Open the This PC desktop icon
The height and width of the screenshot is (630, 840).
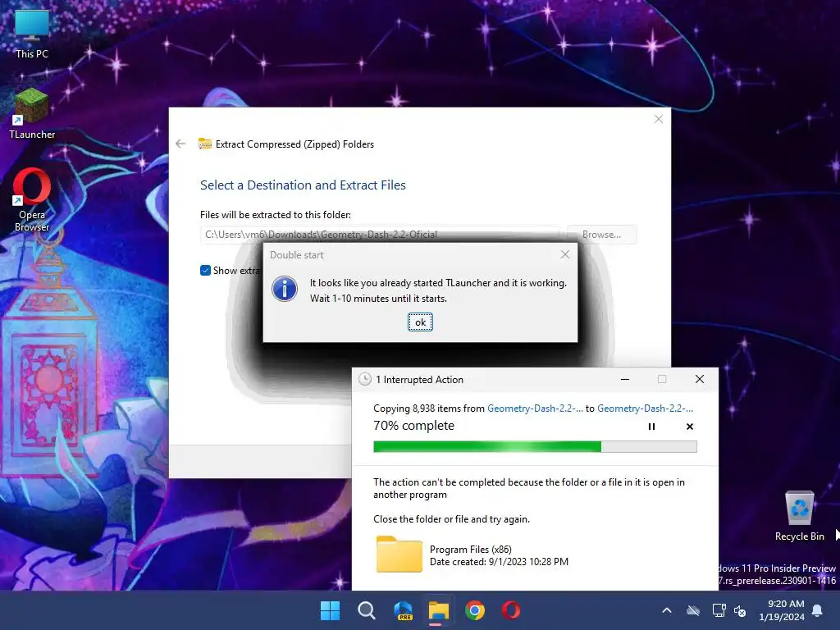click(32, 33)
